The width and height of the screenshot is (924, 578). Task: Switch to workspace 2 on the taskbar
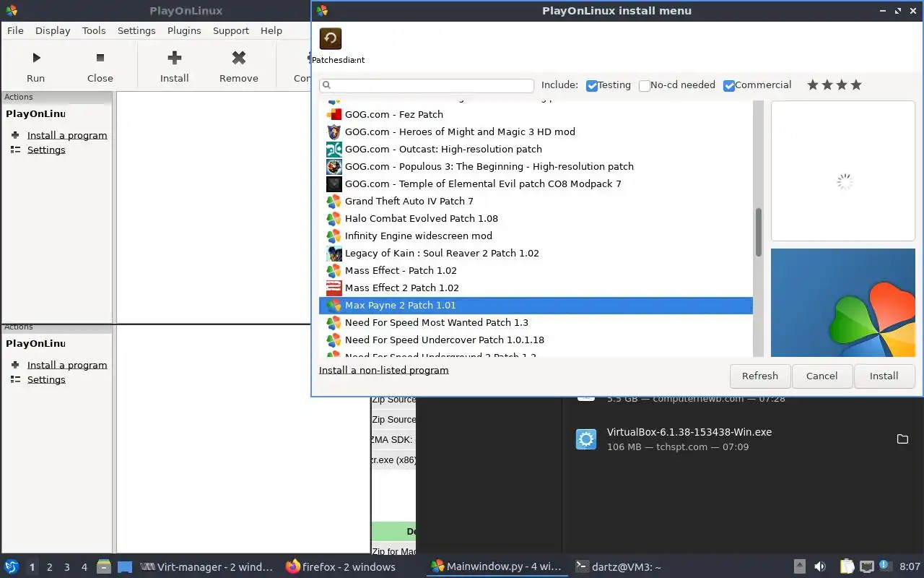[50, 567]
